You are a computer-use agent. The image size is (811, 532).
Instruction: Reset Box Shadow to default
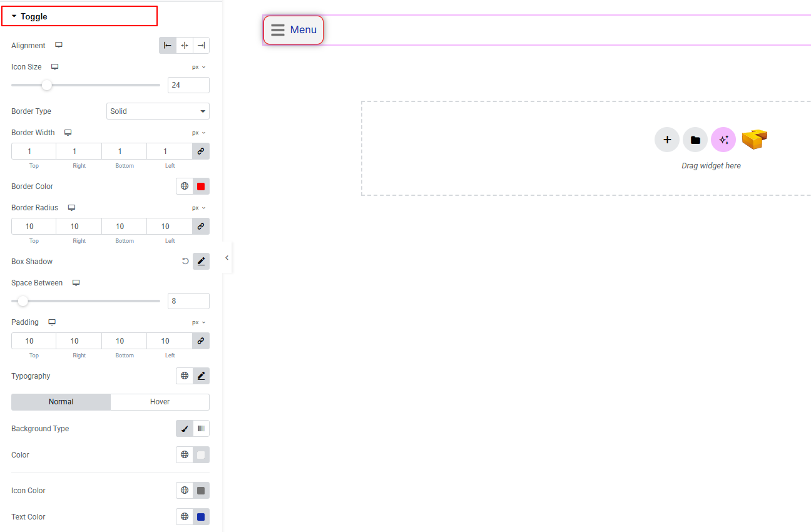click(185, 262)
